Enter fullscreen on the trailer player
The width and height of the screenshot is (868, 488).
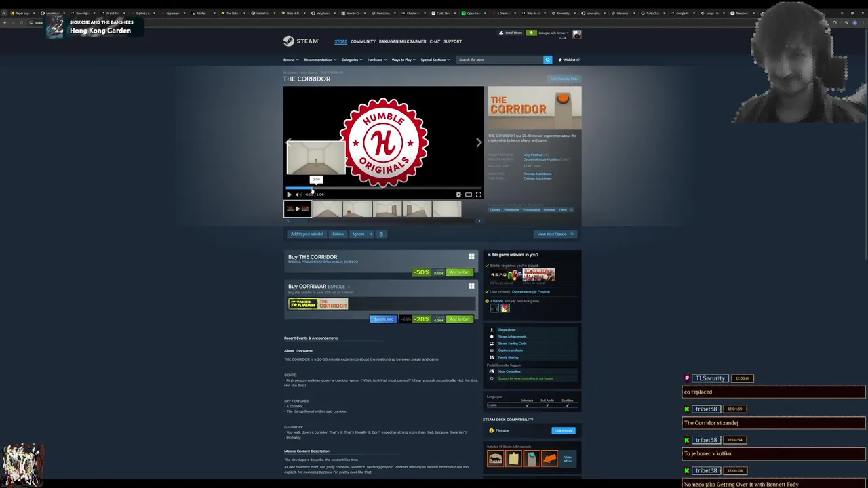point(478,195)
